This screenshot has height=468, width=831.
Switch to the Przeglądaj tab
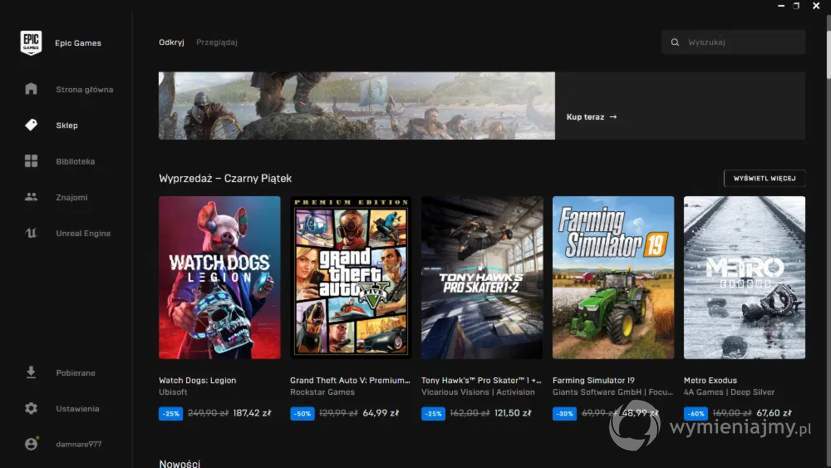click(216, 42)
